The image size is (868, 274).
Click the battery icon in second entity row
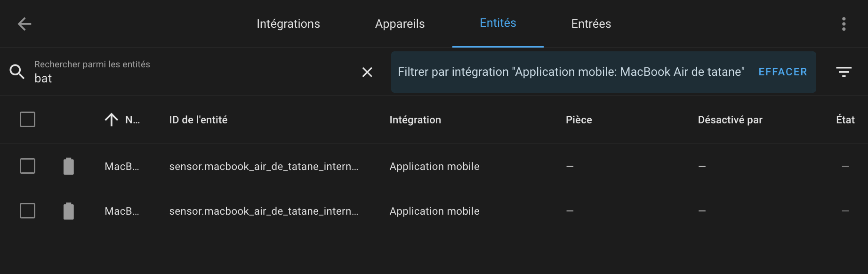point(69,211)
